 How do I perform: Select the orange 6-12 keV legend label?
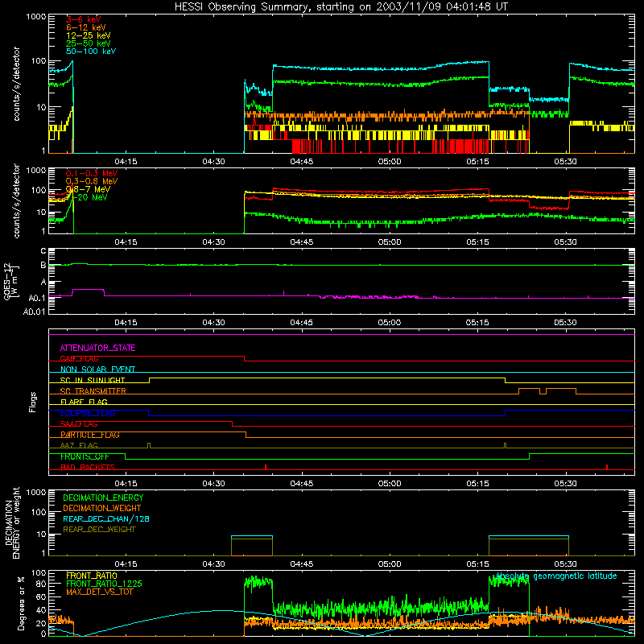point(86,27)
